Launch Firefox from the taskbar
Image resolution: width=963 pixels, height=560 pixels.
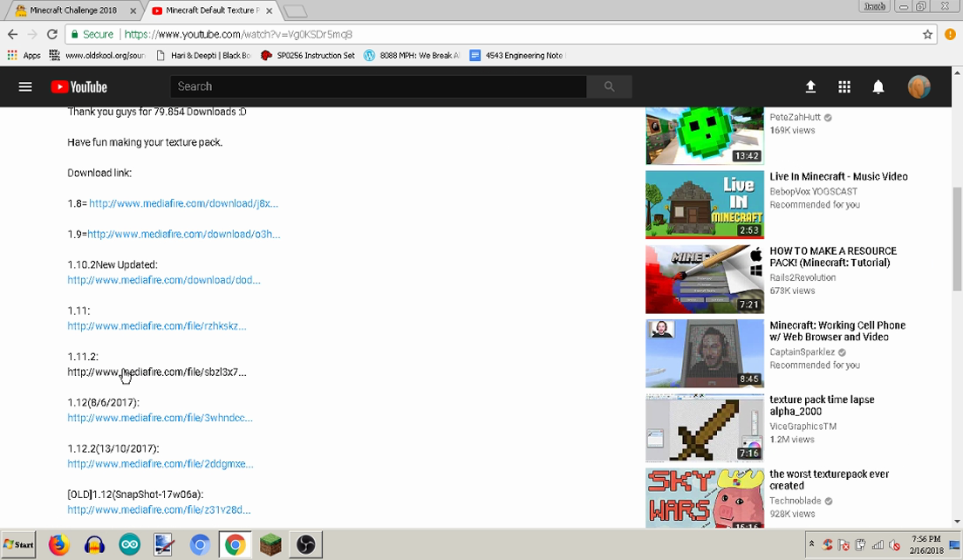click(59, 544)
